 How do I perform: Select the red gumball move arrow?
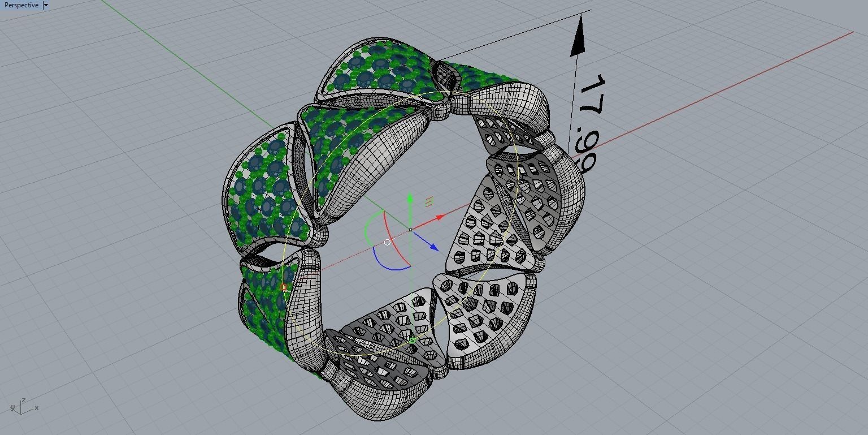[440, 217]
